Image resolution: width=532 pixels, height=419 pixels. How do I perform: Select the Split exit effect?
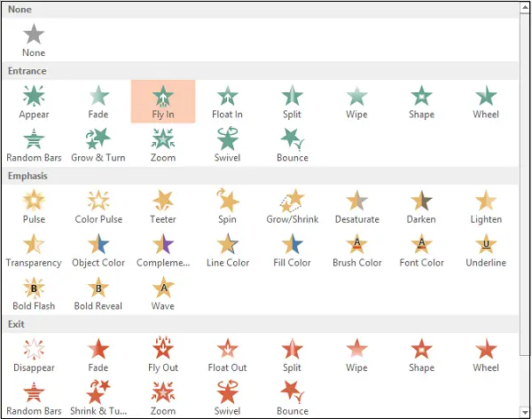[292, 355]
